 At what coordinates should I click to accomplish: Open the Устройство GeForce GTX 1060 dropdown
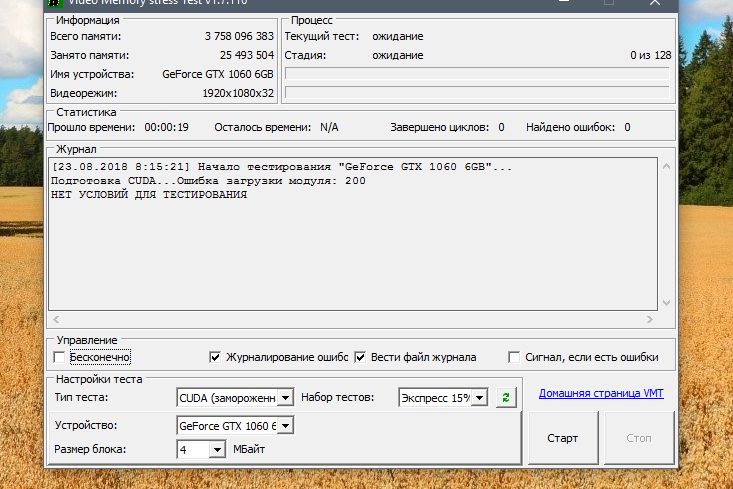pyautogui.click(x=285, y=426)
